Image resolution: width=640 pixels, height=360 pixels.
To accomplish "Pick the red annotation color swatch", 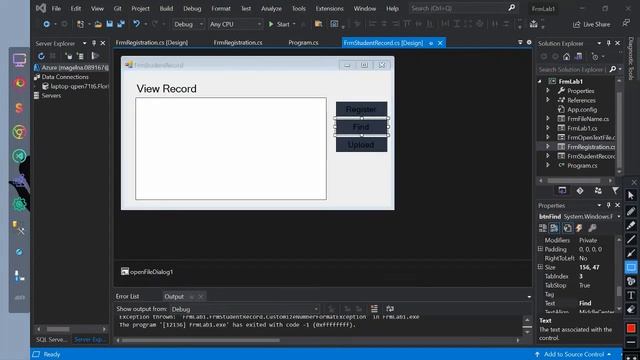I will [x=631, y=328].
